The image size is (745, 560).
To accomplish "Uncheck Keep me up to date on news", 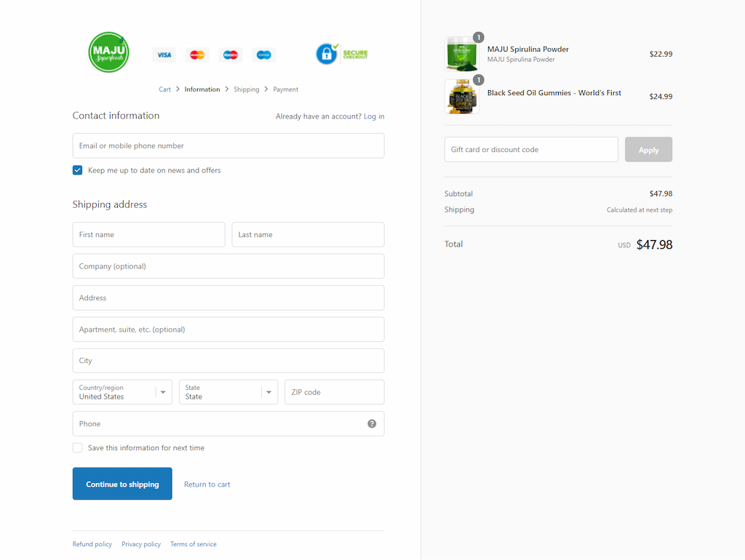I will tap(77, 170).
